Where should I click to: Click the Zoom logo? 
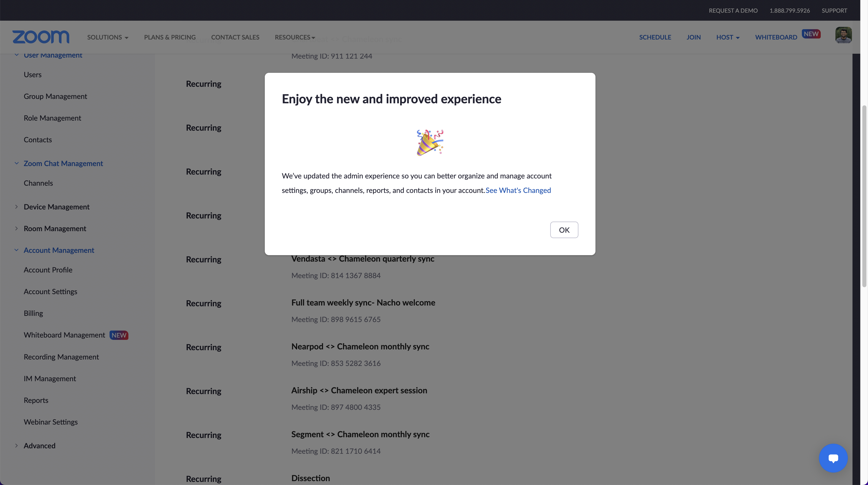[41, 37]
